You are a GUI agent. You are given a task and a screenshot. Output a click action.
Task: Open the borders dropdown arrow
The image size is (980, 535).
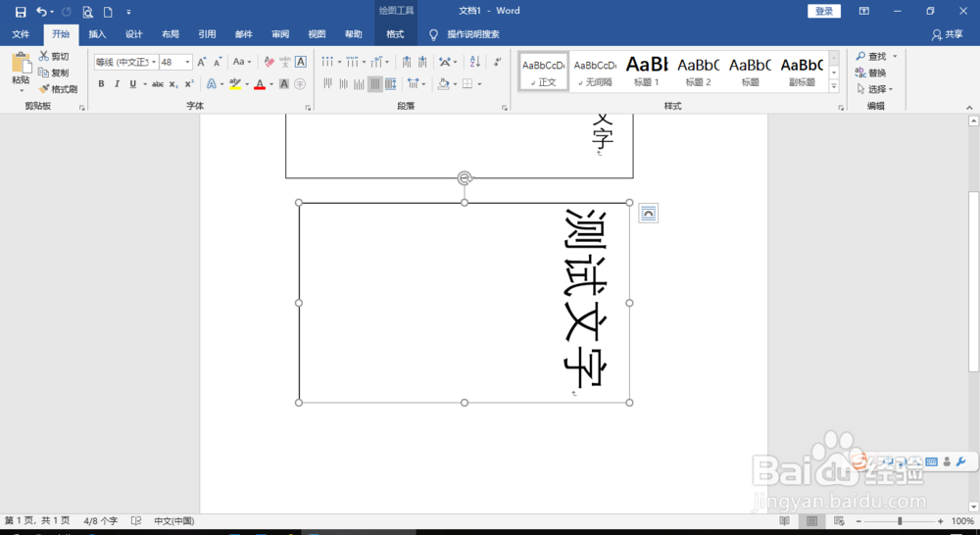tap(480, 83)
